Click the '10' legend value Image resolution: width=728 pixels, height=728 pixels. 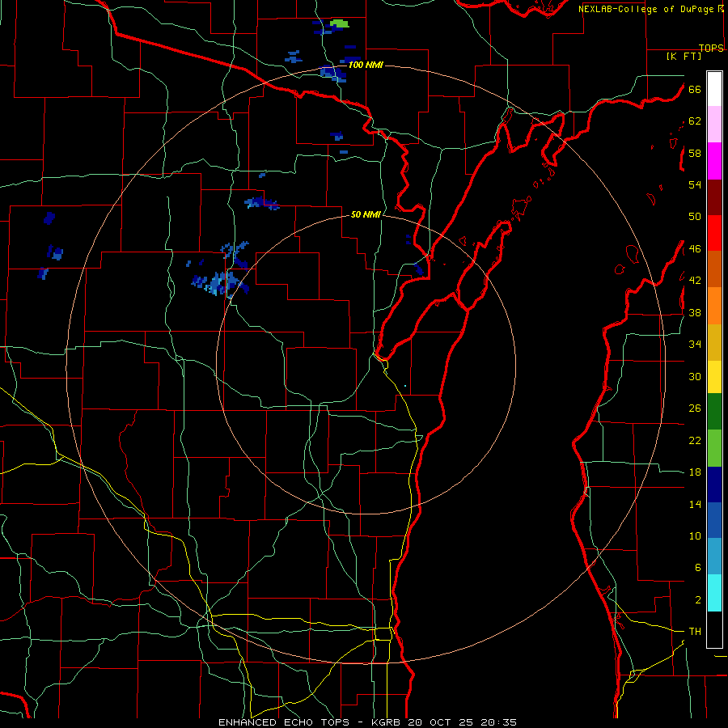(695, 536)
